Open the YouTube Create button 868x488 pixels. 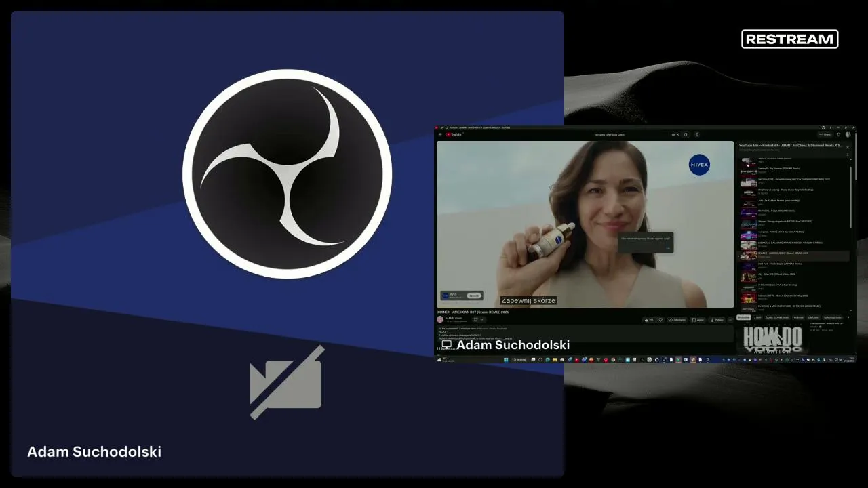(825, 134)
